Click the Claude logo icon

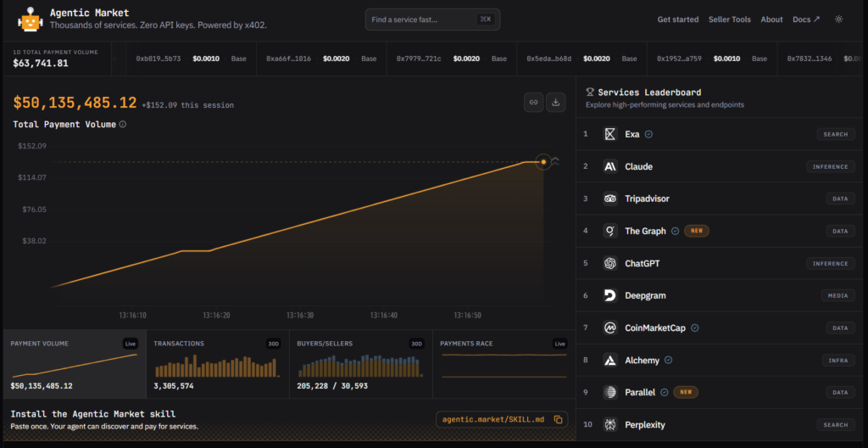[x=610, y=166]
